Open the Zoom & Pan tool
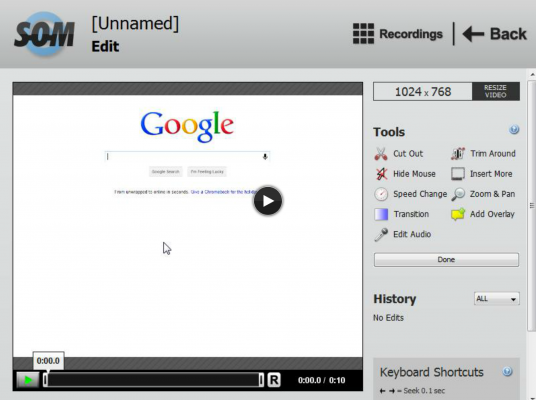This screenshot has width=536, height=400. [483, 194]
